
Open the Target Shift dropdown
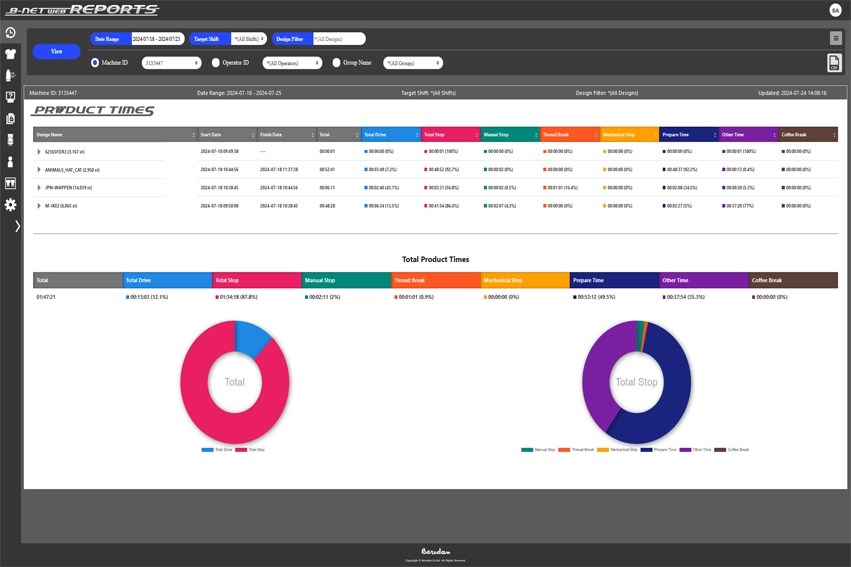click(248, 39)
